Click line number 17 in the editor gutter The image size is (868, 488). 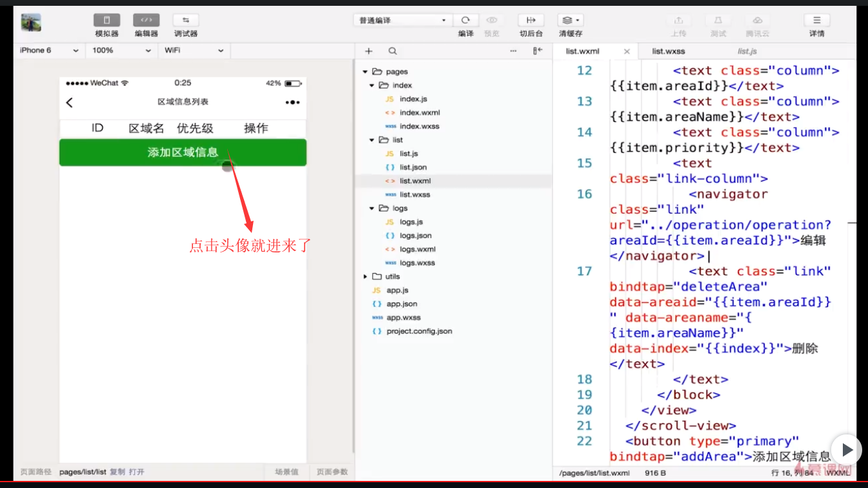pos(584,271)
